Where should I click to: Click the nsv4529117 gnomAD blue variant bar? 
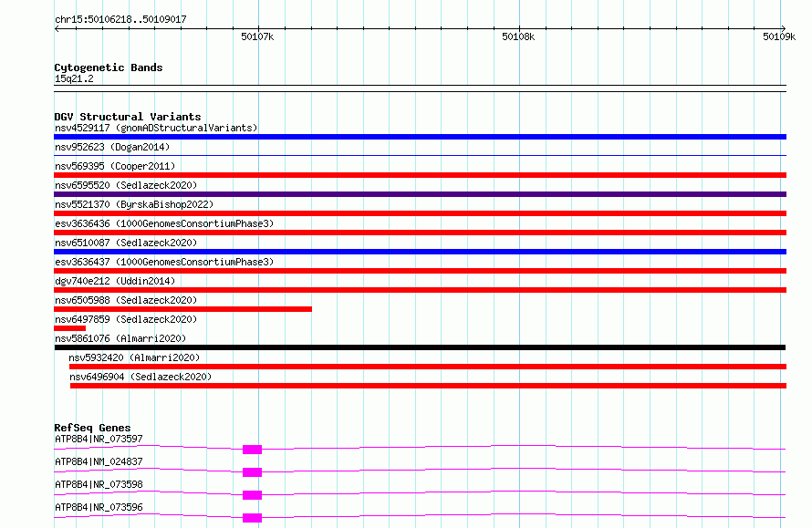420,137
